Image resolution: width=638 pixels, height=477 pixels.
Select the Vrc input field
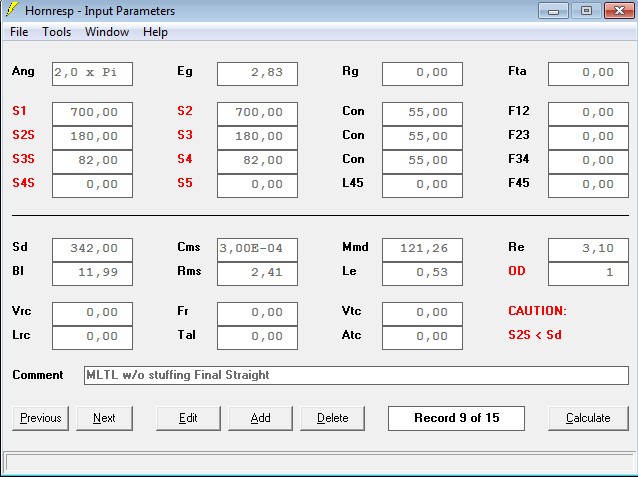point(92,314)
